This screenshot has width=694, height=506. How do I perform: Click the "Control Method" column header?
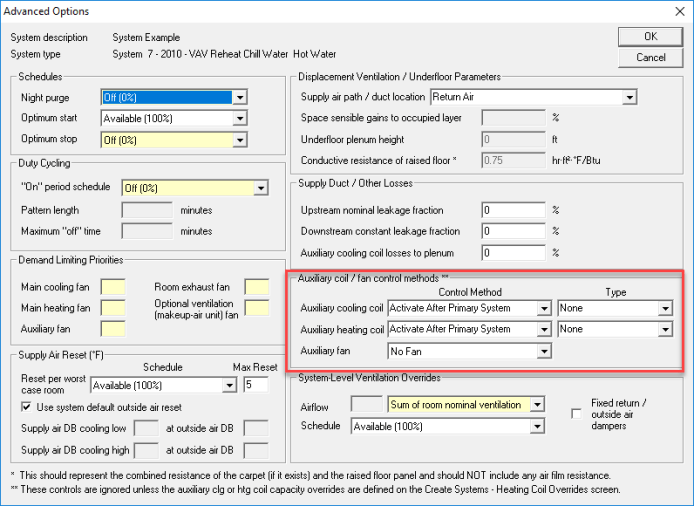470,292
